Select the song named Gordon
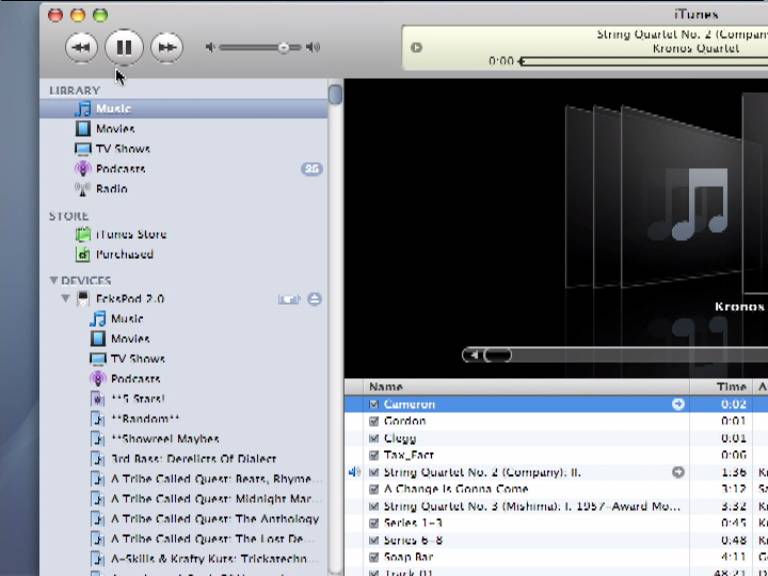768x576 pixels. click(405, 421)
